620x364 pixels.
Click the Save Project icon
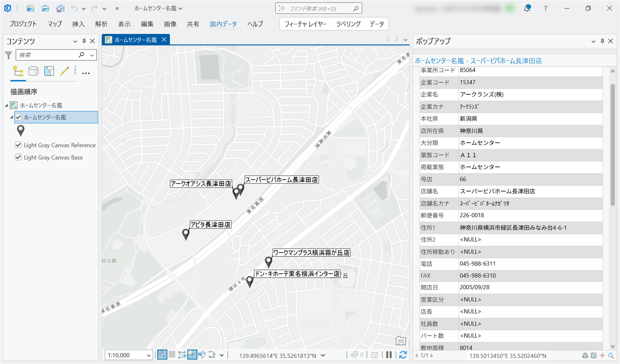click(x=60, y=8)
